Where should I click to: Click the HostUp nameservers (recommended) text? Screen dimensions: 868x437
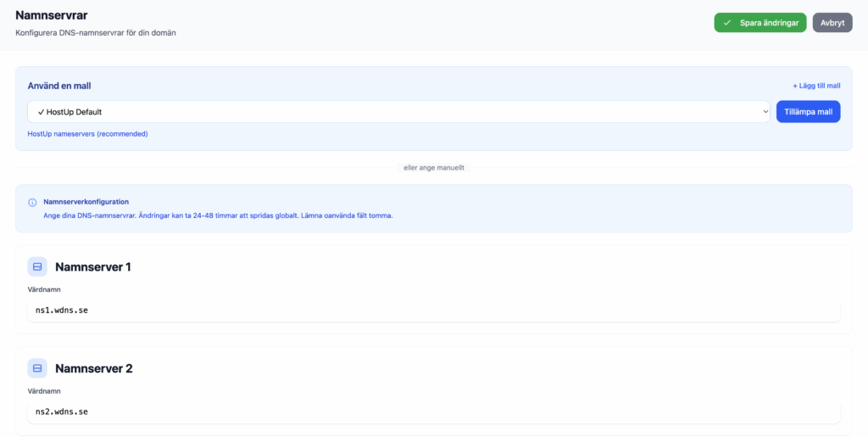tap(87, 134)
